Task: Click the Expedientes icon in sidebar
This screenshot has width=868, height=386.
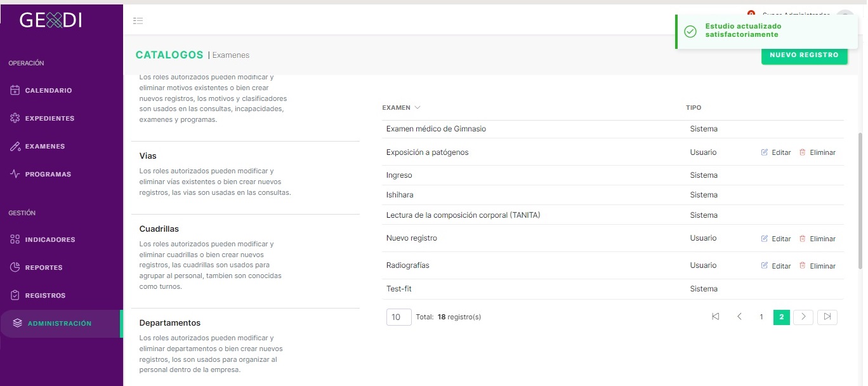Action: pyautogui.click(x=16, y=118)
